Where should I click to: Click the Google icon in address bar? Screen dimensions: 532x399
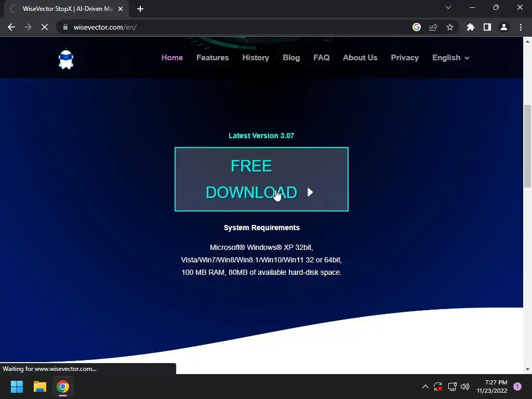point(417,27)
